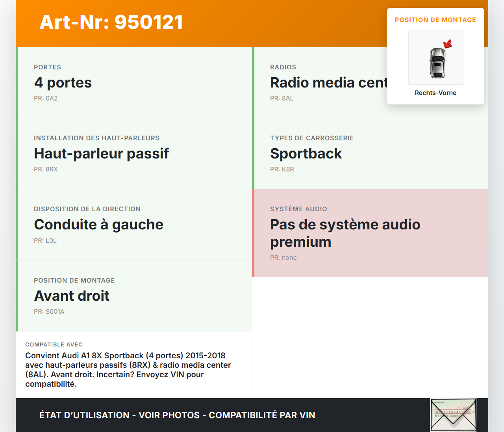Select the '4 portes' card marked PR: 0A2
The height and width of the screenshot is (432, 504).
(134, 82)
